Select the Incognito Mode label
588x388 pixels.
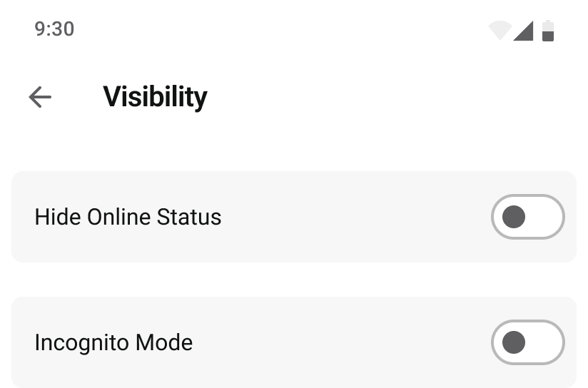(x=113, y=342)
